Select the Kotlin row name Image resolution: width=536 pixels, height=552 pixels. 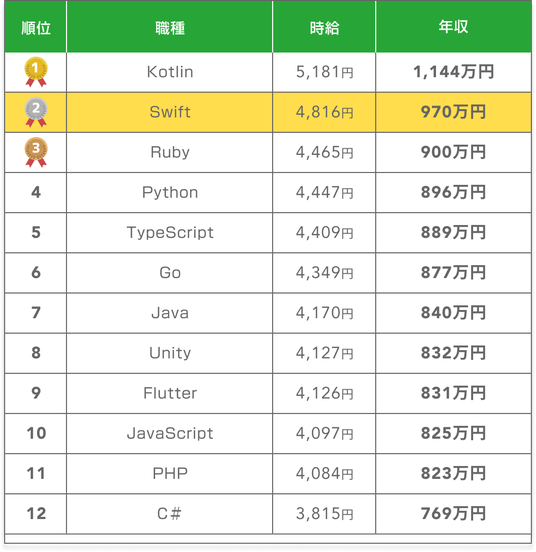click(x=170, y=72)
